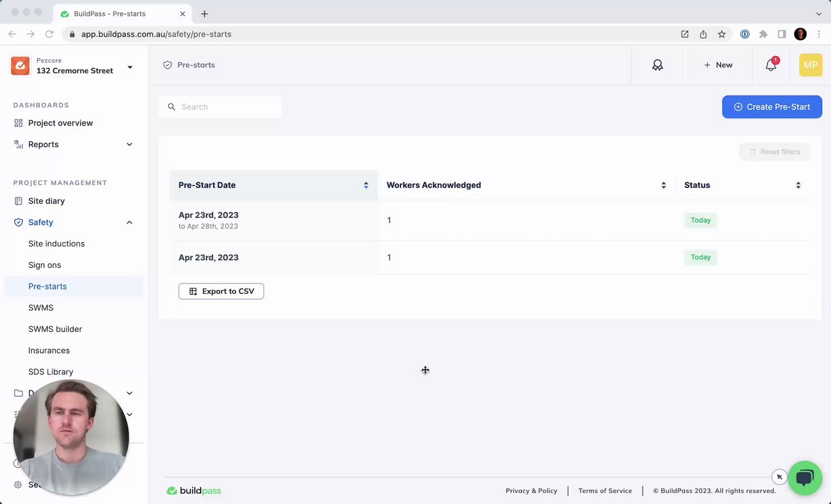Viewport: 831px width, 504px height.
Task: Open SWMS page
Action: 41,308
